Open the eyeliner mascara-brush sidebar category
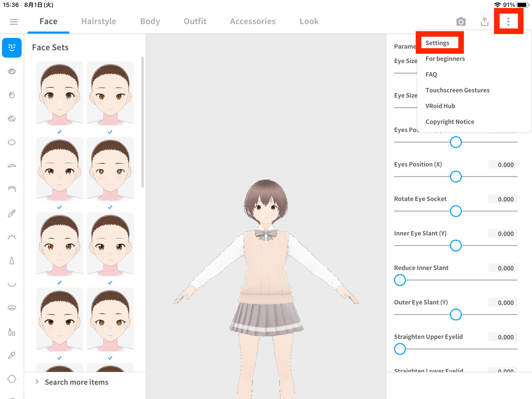 point(12,213)
